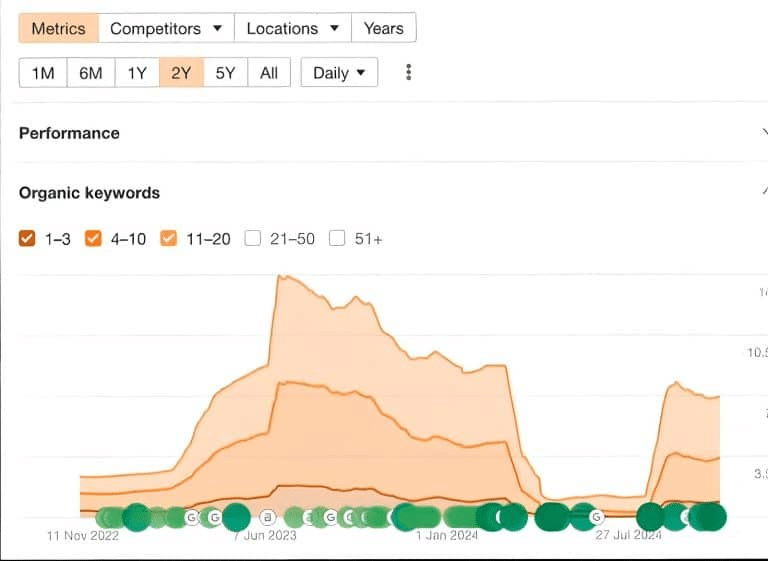Switch to the Metrics tab

[58, 28]
